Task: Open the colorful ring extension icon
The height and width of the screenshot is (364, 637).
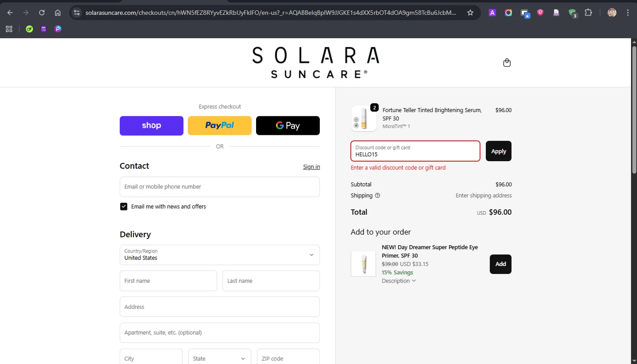Action: point(508,13)
